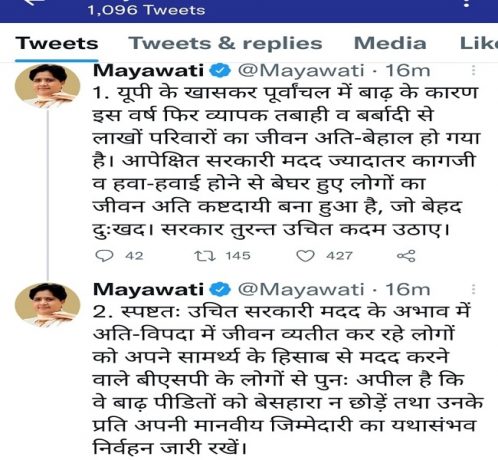Open the @Mayawati handle on the first tweet

coord(301,71)
